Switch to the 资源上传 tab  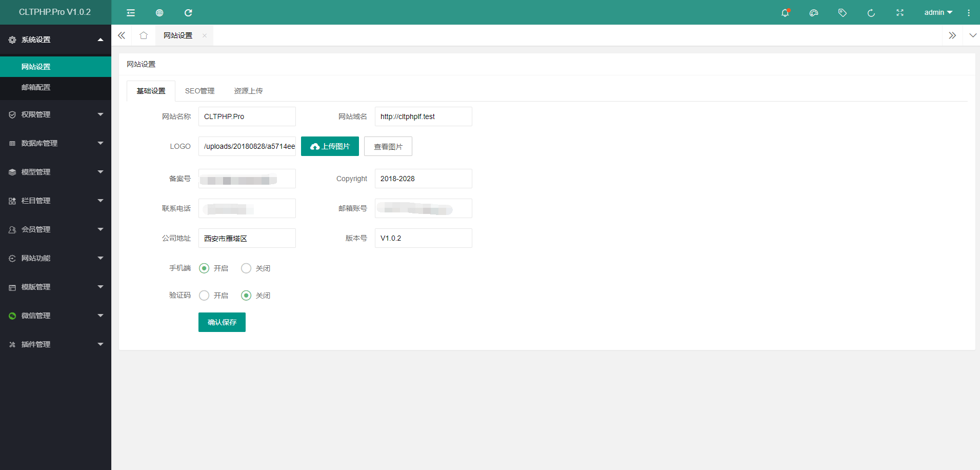click(248, 91)
